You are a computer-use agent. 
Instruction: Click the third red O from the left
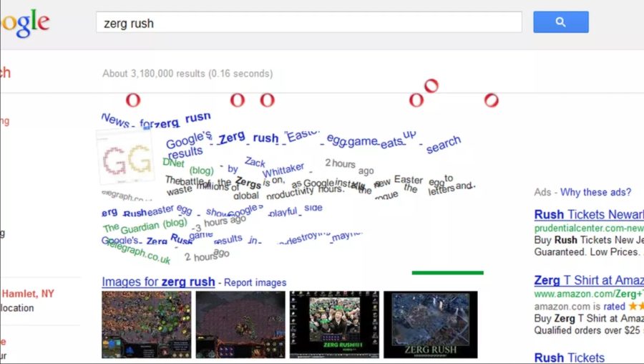pos(267,100)
